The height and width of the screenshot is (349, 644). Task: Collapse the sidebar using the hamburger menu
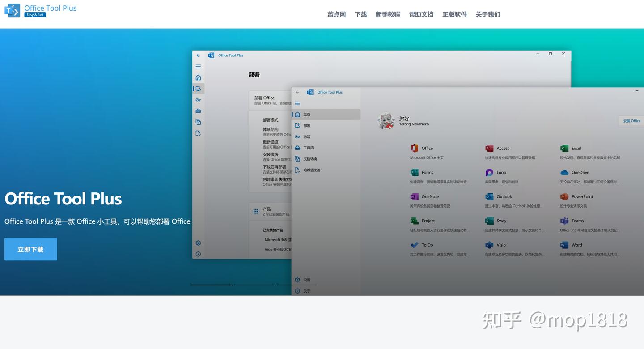[297, 103]
